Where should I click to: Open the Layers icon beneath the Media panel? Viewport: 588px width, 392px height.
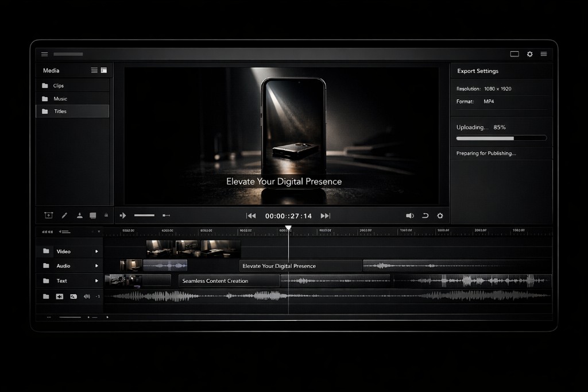pos(94,215)
